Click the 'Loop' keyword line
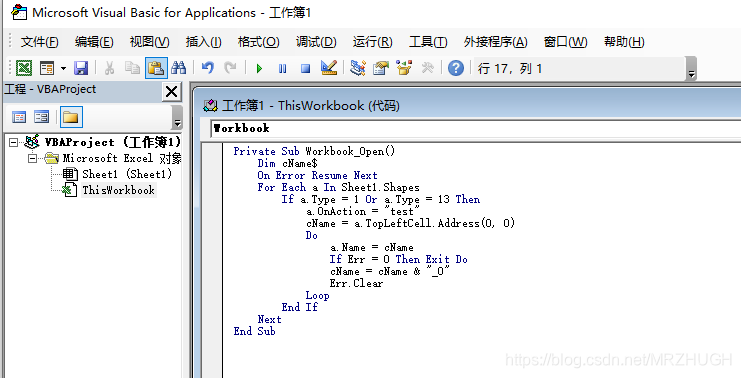The width and height of the screenshot is (741, 378). 317,296
